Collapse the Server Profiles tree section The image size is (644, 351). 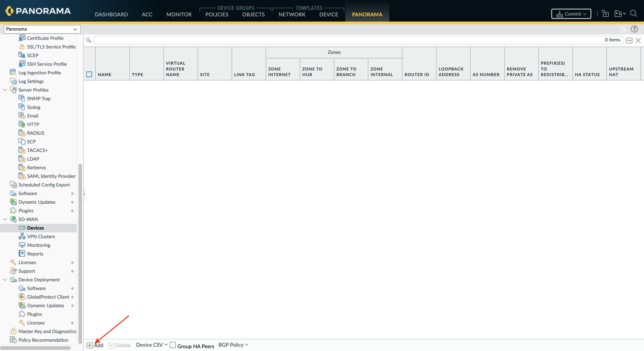(5, 90)
